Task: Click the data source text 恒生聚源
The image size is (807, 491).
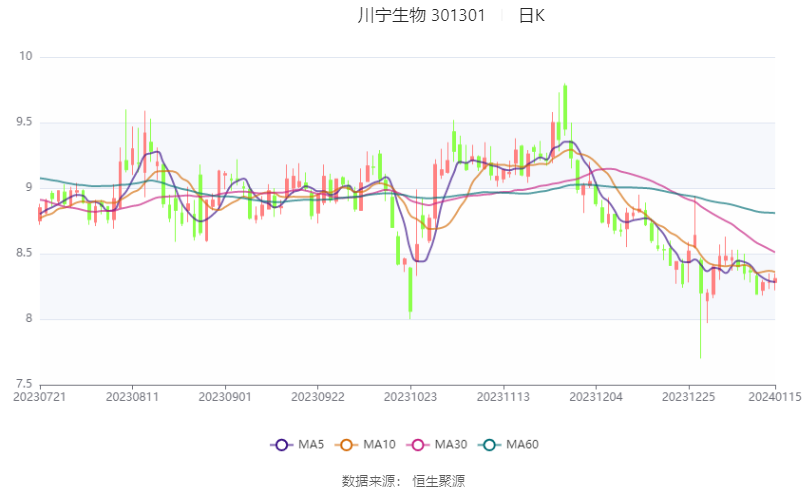Action: (x=438, y=481)
